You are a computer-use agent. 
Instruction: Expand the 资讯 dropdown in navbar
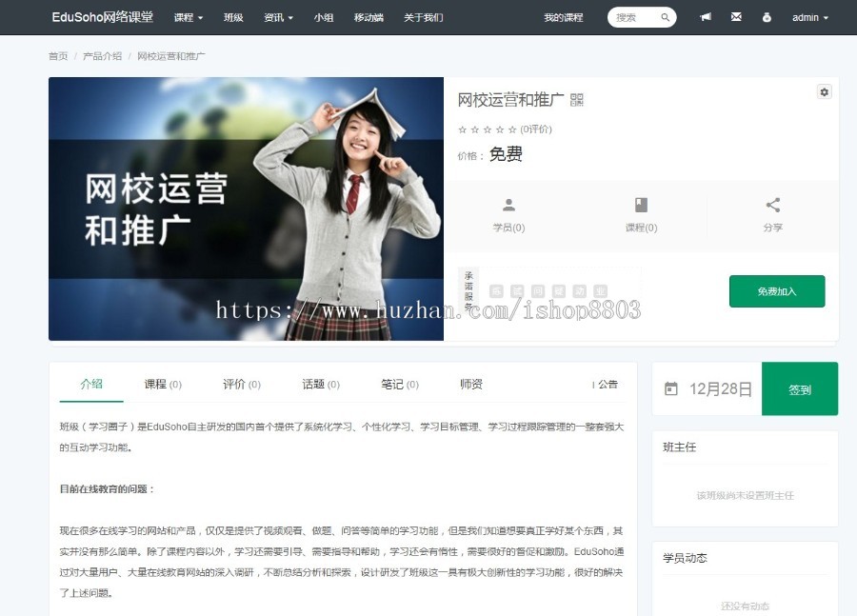click(x=279, y=17)
